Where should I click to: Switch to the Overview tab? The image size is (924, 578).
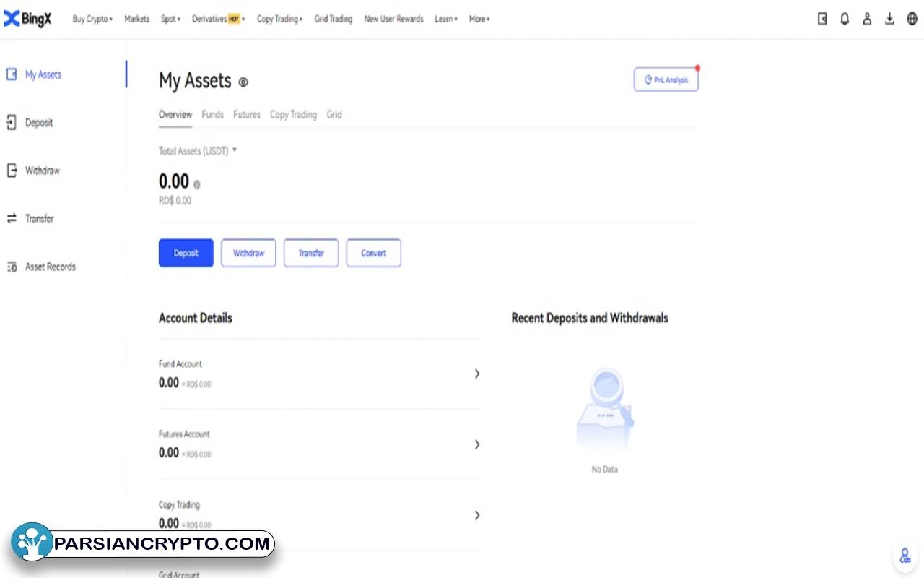tap(175, 115)
